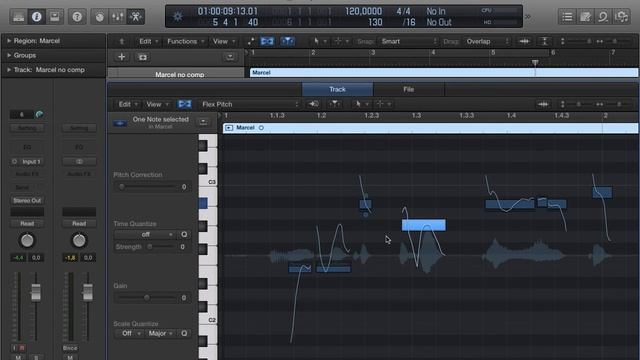Click the Scale Quantize Q button
Viewport: 640px width, 360px height.
(184, 333)
